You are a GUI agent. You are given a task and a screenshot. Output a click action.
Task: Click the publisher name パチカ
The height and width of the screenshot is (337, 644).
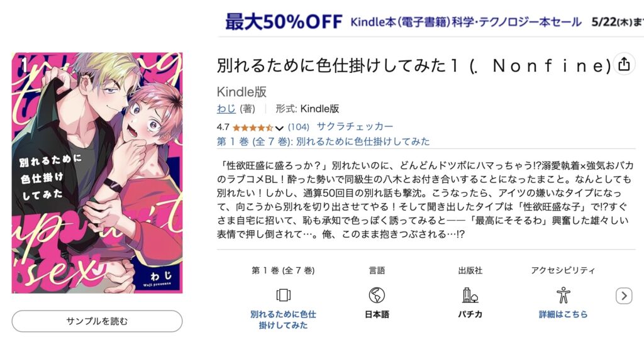point(470,314)
